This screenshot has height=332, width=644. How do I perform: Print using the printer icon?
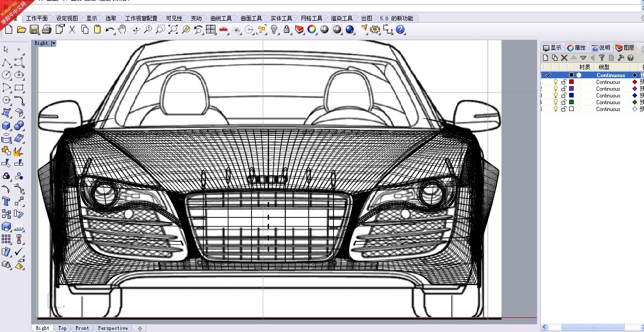point(46,30)
